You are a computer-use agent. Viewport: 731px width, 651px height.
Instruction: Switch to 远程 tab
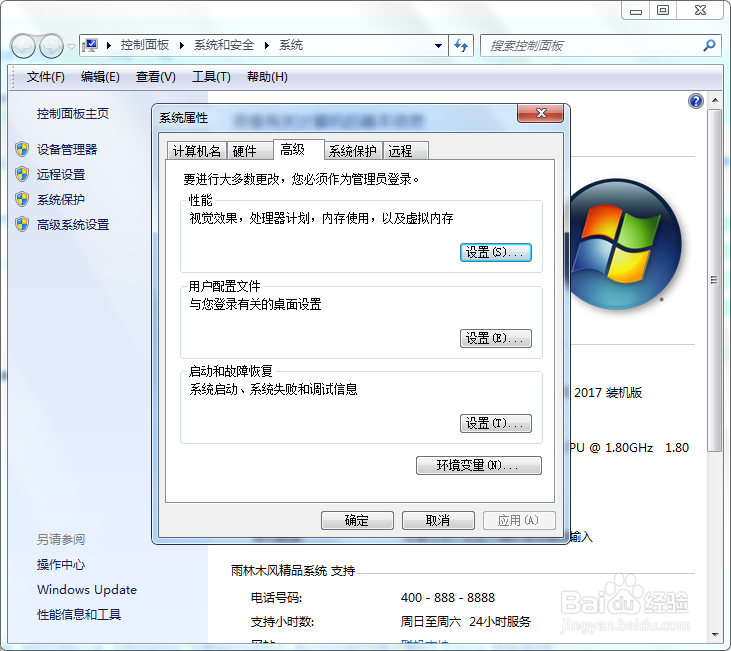coord(405,151)
